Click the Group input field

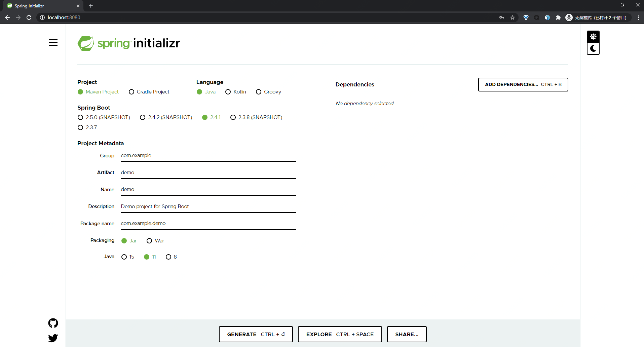(209, 156)
